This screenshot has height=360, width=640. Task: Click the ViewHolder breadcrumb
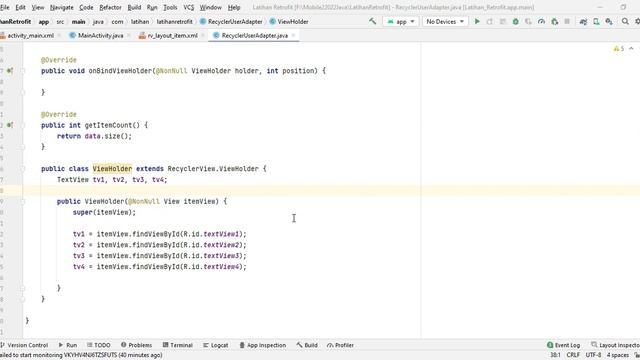click(x=289, y=22)
